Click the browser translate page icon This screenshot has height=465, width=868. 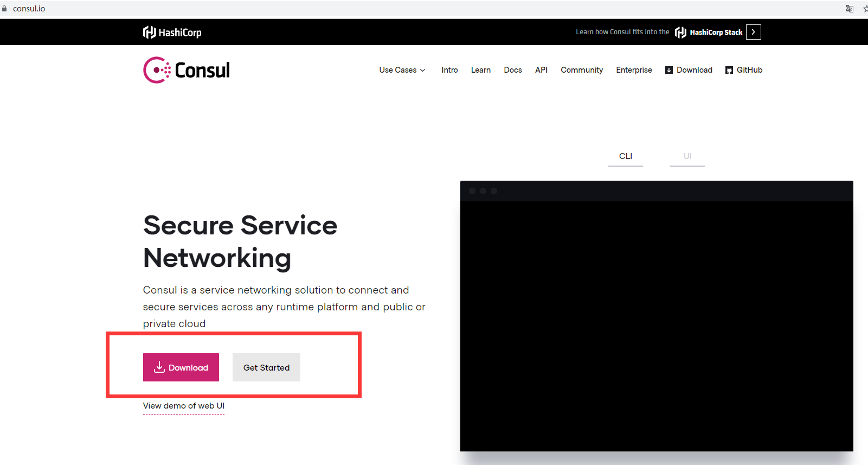point(850,9)
